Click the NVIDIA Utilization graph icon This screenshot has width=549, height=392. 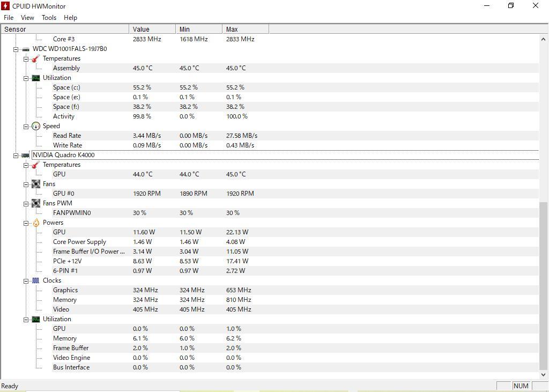pyautogui.click(x=36, y=319)
